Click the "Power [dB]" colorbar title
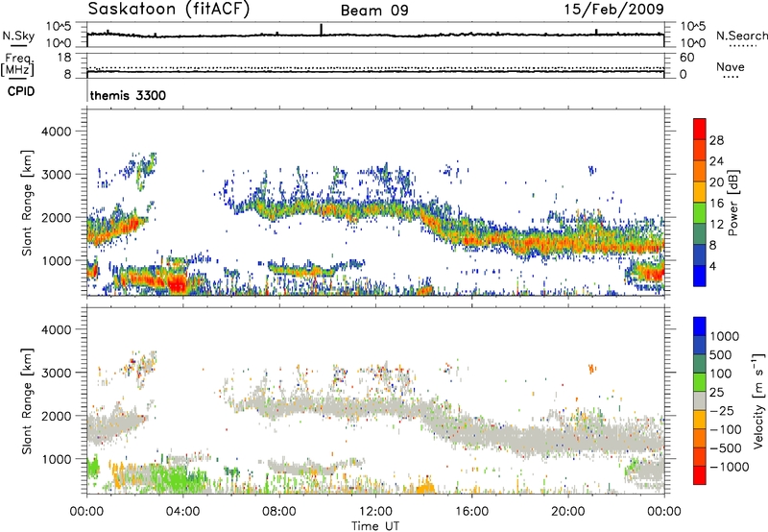 733,203
